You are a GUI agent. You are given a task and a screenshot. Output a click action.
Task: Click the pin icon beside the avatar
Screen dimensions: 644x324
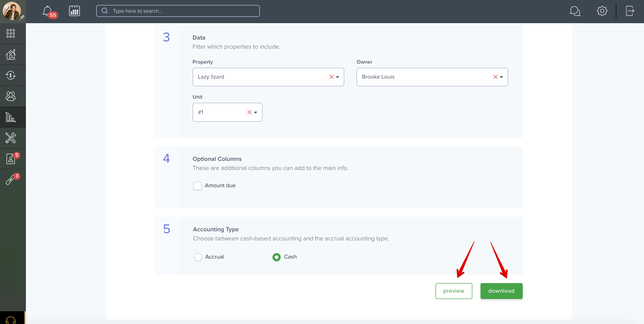click(x=22, y=17)
